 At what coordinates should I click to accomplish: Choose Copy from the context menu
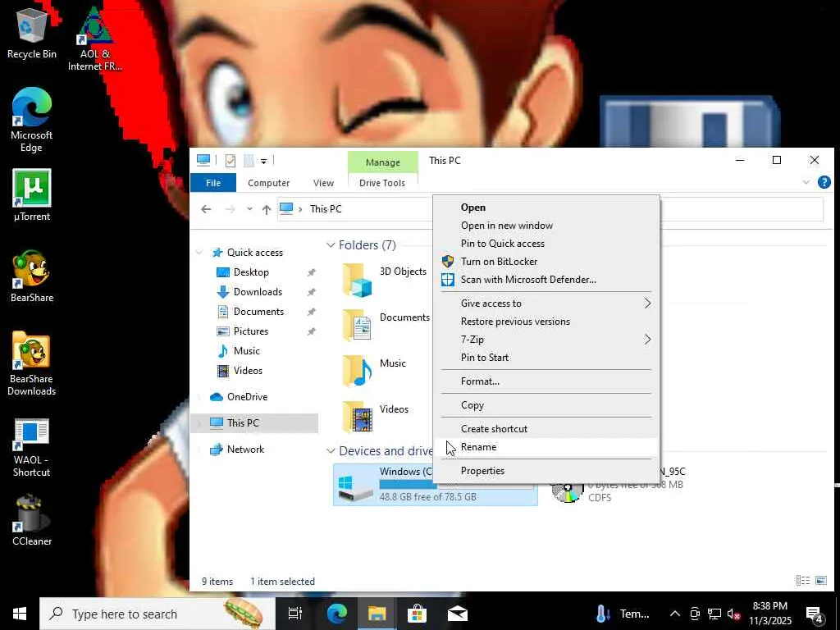click(x=546, y=405)
